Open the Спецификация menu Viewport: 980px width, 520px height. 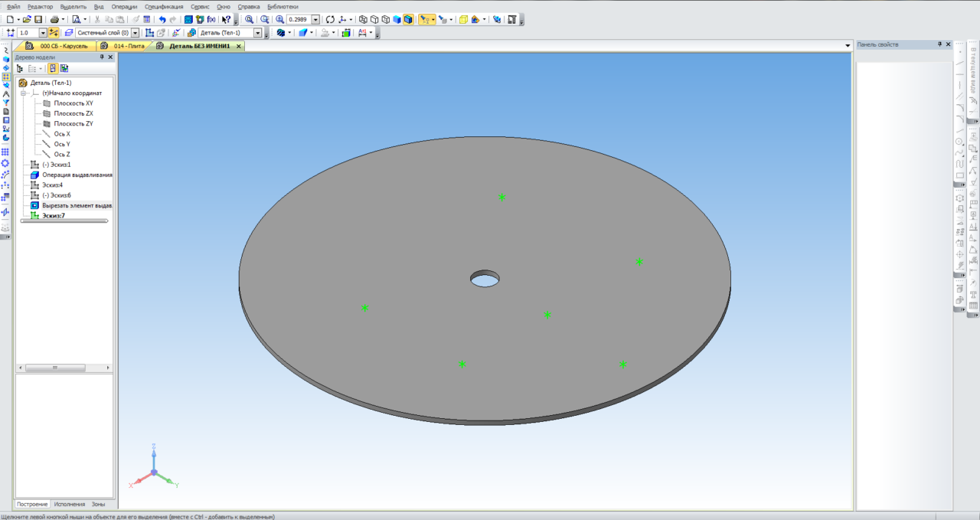pyautogui.click(x=164, y=6)
